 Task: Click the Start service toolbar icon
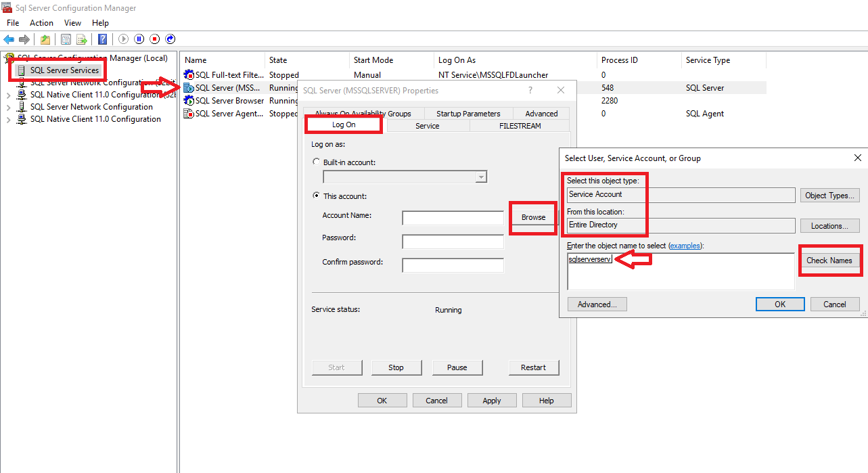pyautogui.click(x=123, y=39)
